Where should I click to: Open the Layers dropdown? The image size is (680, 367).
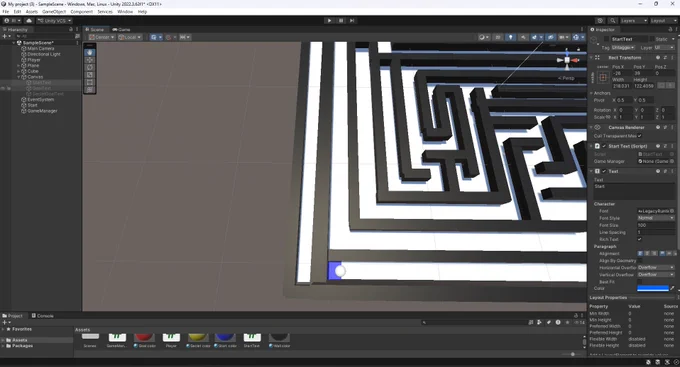(x=634, y=20)
